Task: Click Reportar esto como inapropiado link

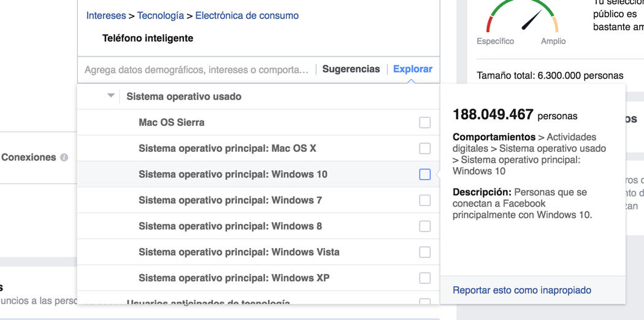Action: (522, 290)
